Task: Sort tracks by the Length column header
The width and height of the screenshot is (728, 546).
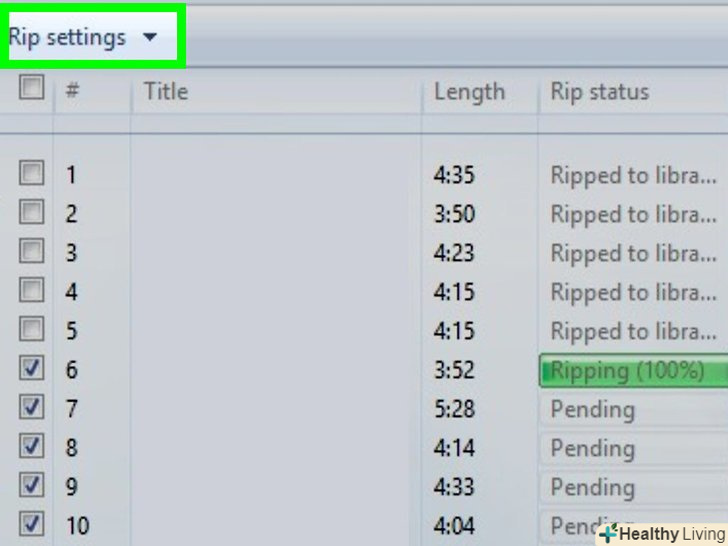Action: [480, 91]
